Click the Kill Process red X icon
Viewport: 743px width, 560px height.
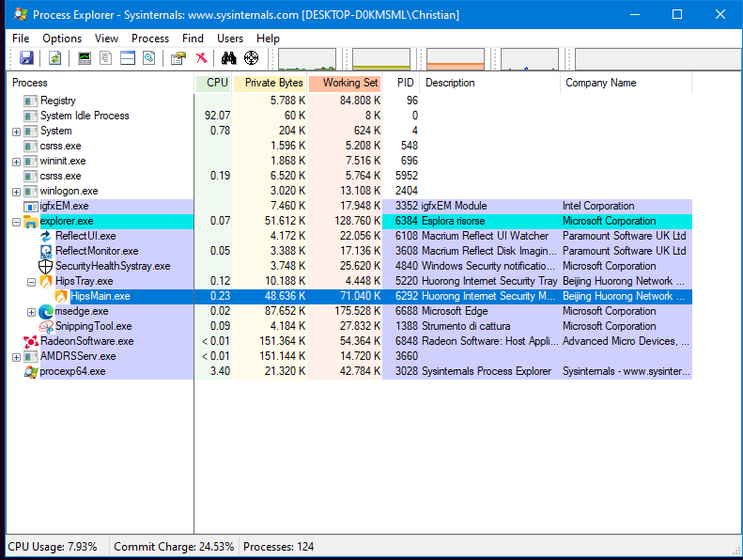coord(201,58)
